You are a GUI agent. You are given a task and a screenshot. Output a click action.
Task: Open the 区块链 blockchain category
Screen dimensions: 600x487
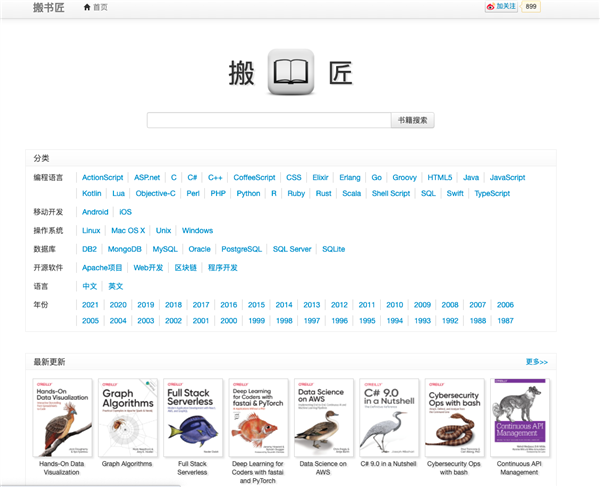(x=185, y=268)
